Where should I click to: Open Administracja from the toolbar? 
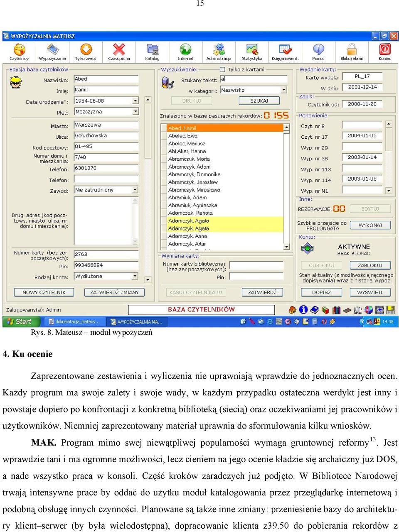(x=219, y=52)
